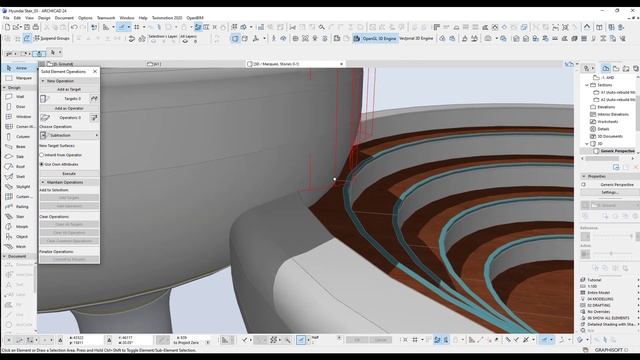Choose the Railing tool
The image size is (640, 360).
18,207
